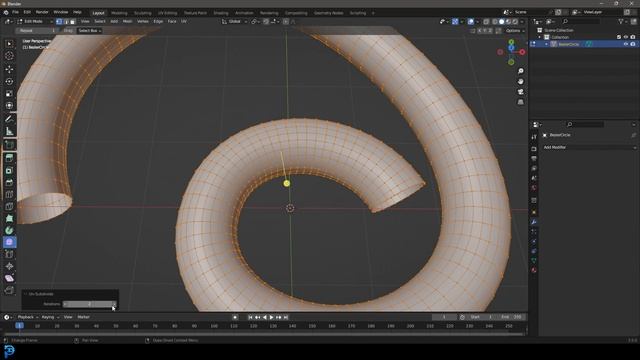Select the Cursor tool in left toolbar

tap(9, 56)
